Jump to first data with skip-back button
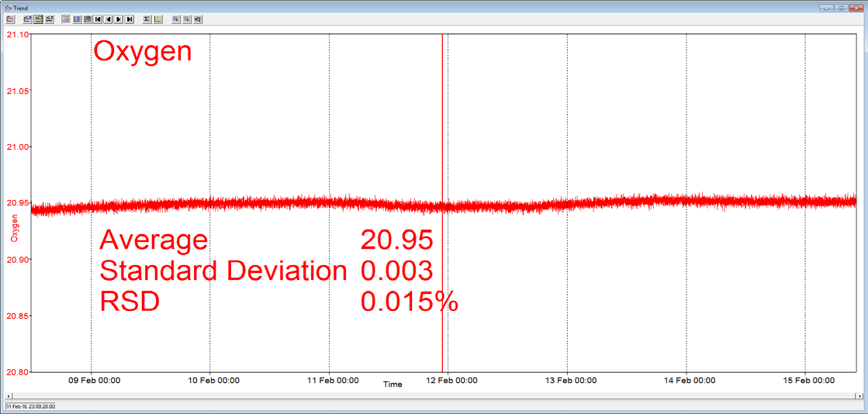Viewport: 868px width, 414px height. pyautogui.click(x=98, y=19)
